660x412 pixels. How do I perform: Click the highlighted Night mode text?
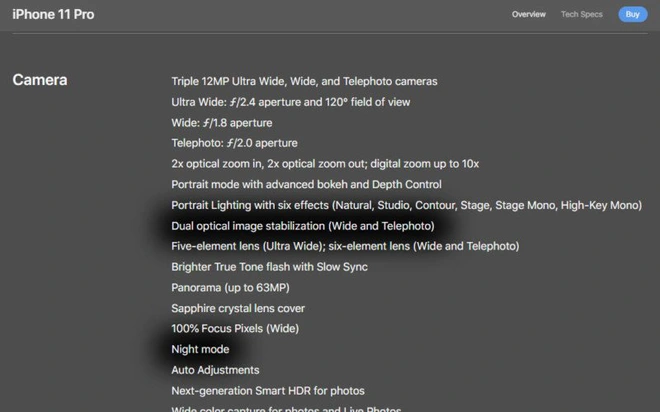[x=200, y=349]
